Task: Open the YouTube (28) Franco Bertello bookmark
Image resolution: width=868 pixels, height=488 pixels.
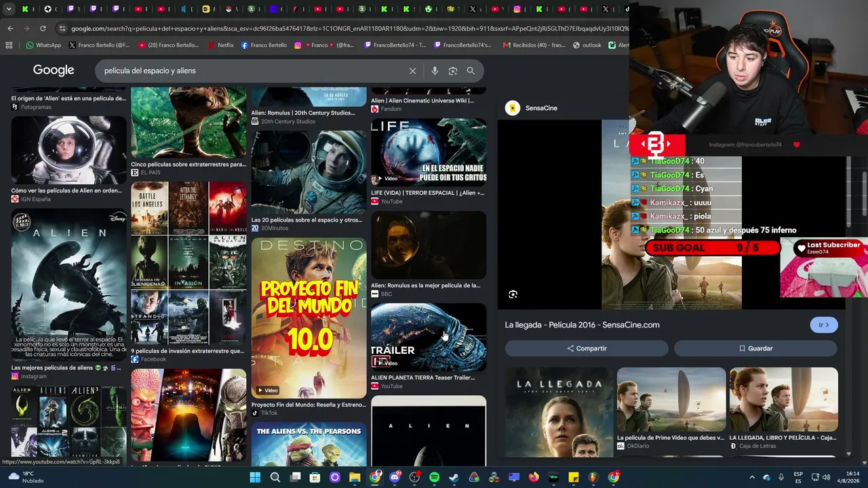Action: click(168, 45)
